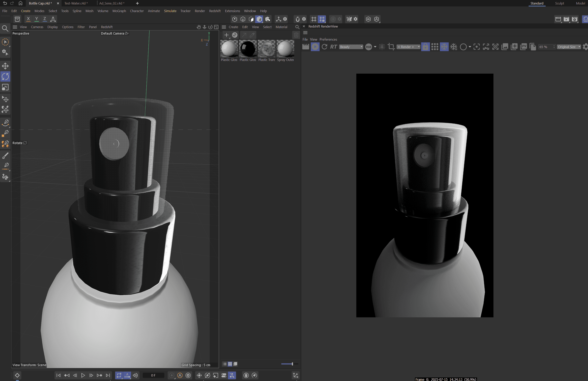
Task: Activate the Rotate tool
Action: tap(5, 77)
